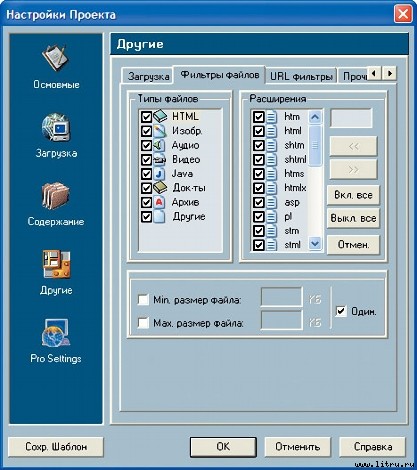The image size is (417, 470).
Task: Select the Другие sidebar icon
Action: tap(56, 264)
